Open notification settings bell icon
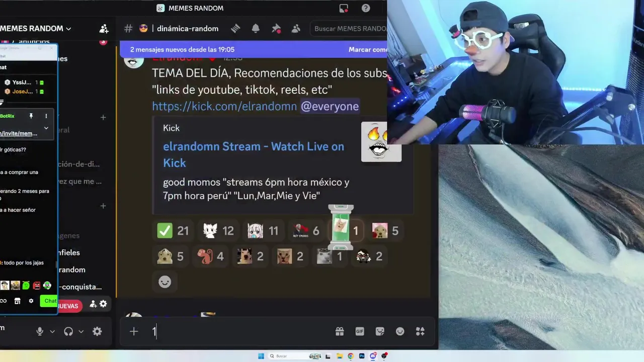This screenshot has height=362, width=644. click(256, 29)
